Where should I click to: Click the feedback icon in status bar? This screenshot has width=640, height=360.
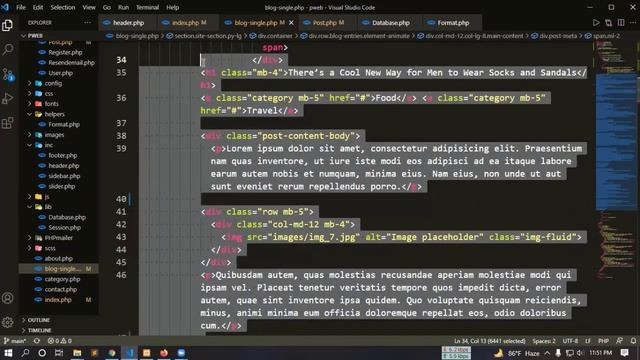620,341
